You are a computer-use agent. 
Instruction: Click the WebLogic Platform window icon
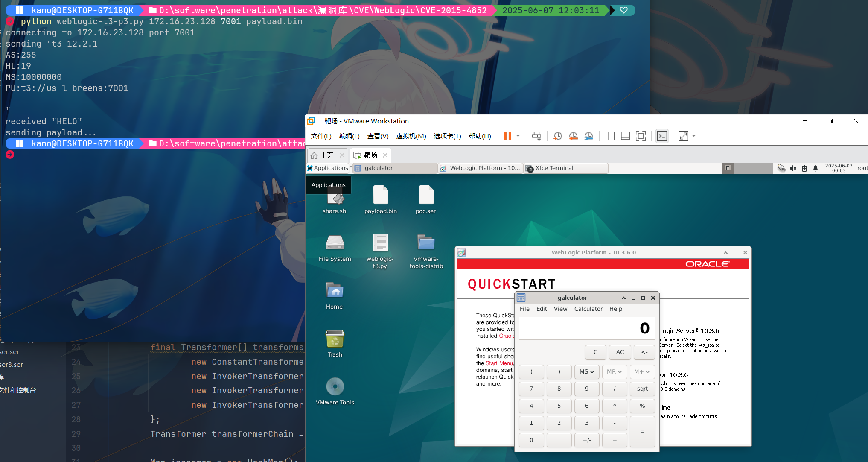pyautogui.click(x=461, y=253)
